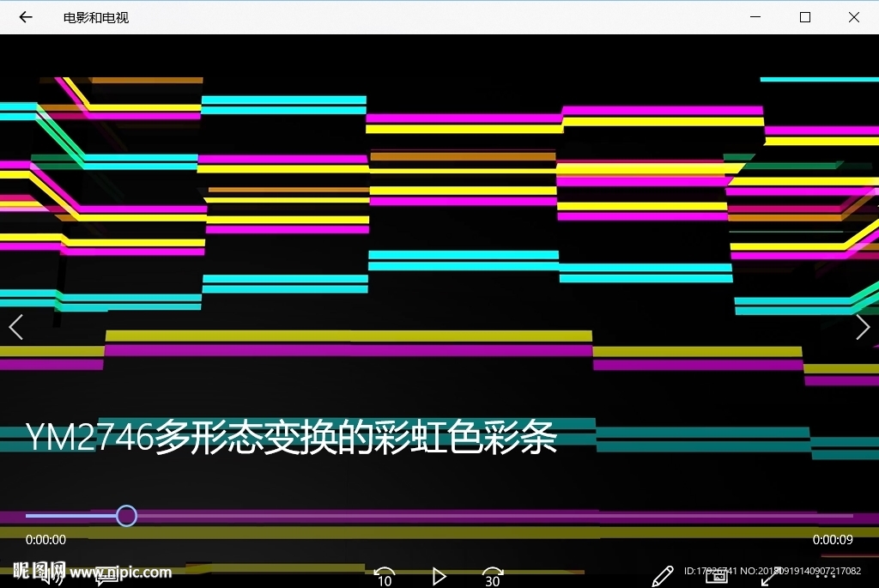Click the video title YM2746多形态变换的彩虹色彩条
The height and width of the screenshot is (588, 879).
click(292, 437)
